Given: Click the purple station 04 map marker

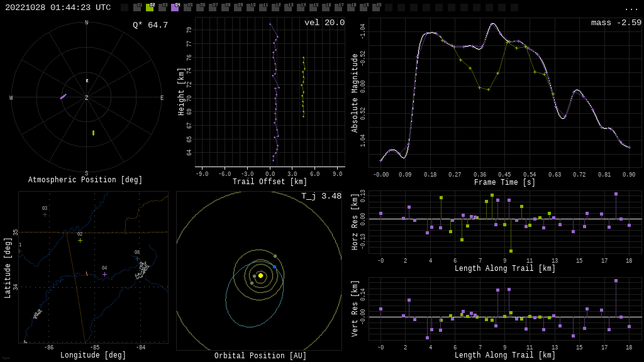Looking at the screenshot, I should tap(104, 274).
